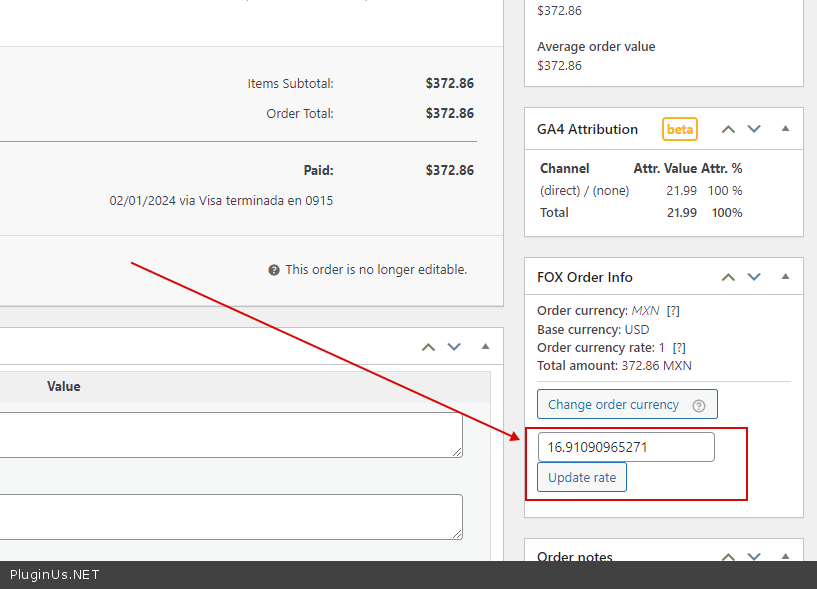
Task: Focus the currency rate field showing 16.91090965271
Action: tap(626, 447)
